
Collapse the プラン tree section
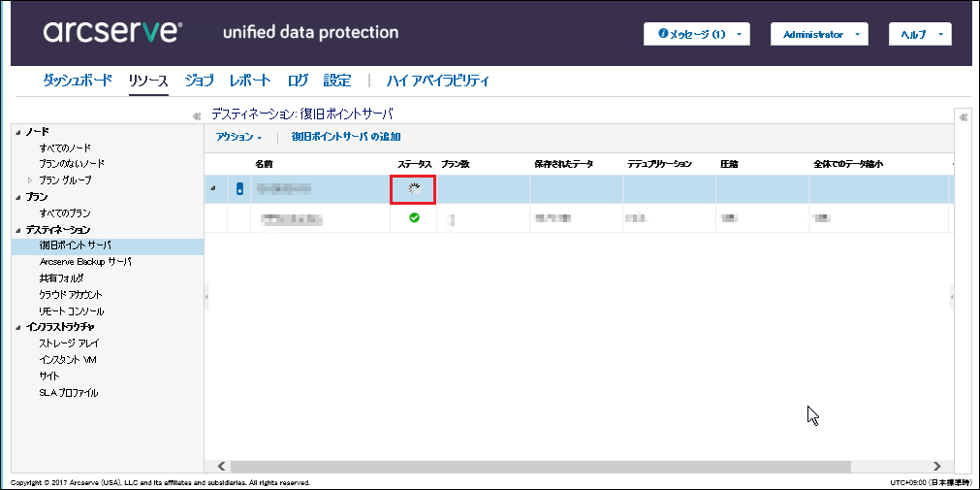click(18, 197)
